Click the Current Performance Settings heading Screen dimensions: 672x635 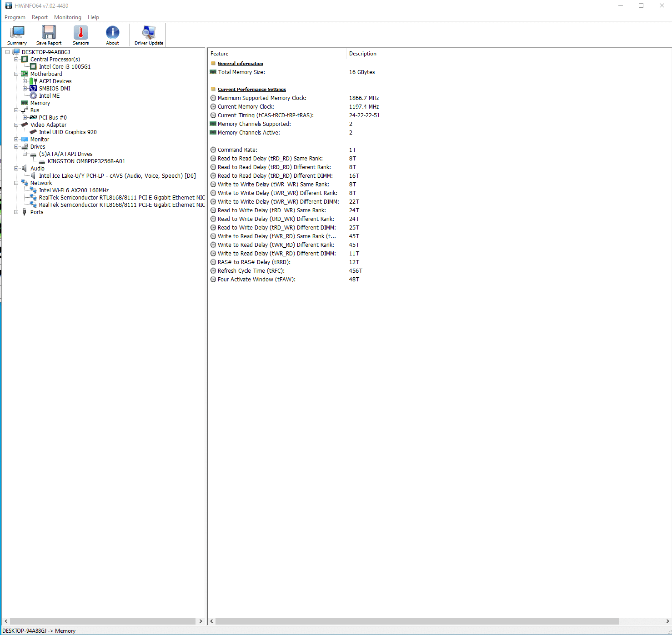pos(251,89)
